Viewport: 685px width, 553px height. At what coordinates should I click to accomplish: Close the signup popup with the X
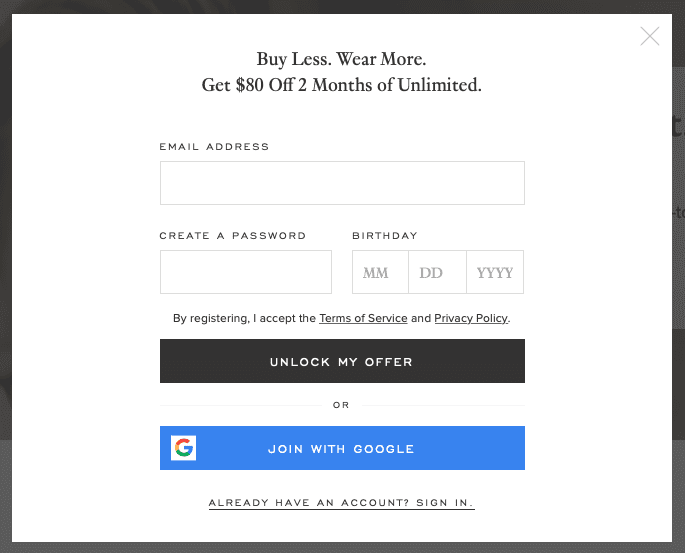(650, 37)
